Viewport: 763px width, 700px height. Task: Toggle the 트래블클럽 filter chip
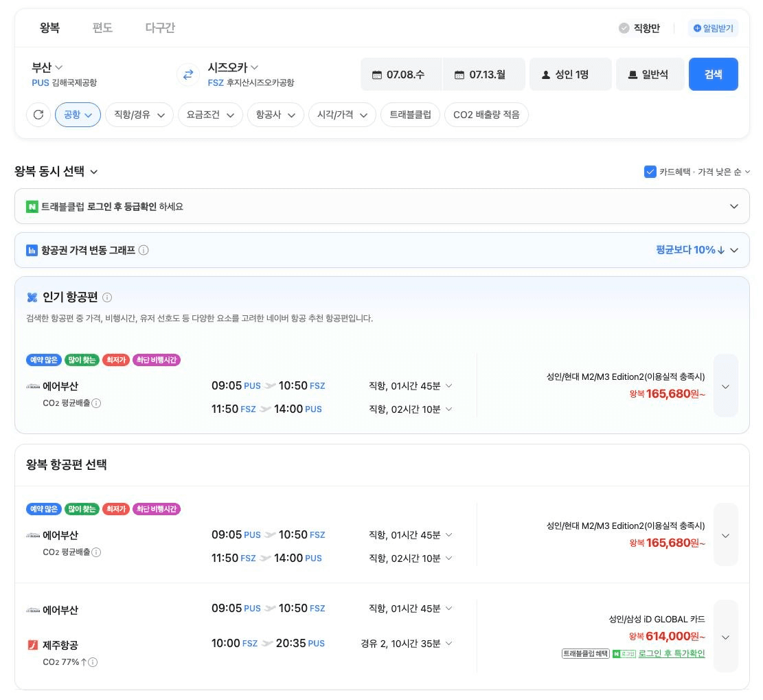pos(410,115)
